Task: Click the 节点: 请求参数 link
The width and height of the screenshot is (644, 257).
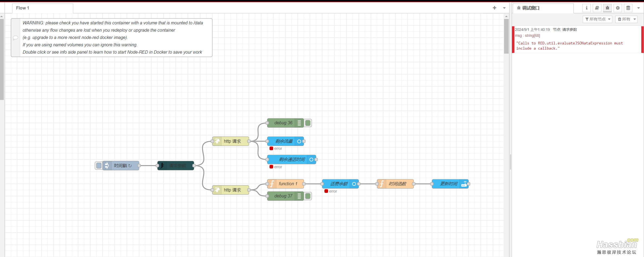Action: (x=565, y=30)
